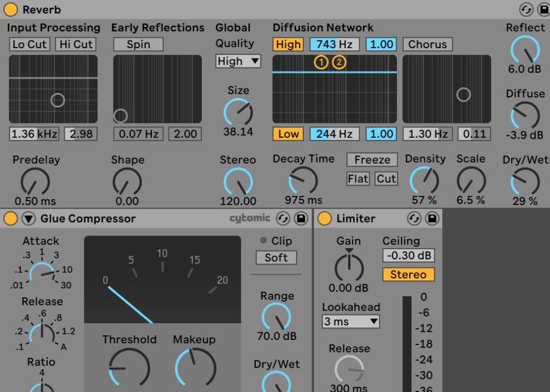Disable the Reverb device activator
Screen dimensions: 550x392
click(11, 10)
